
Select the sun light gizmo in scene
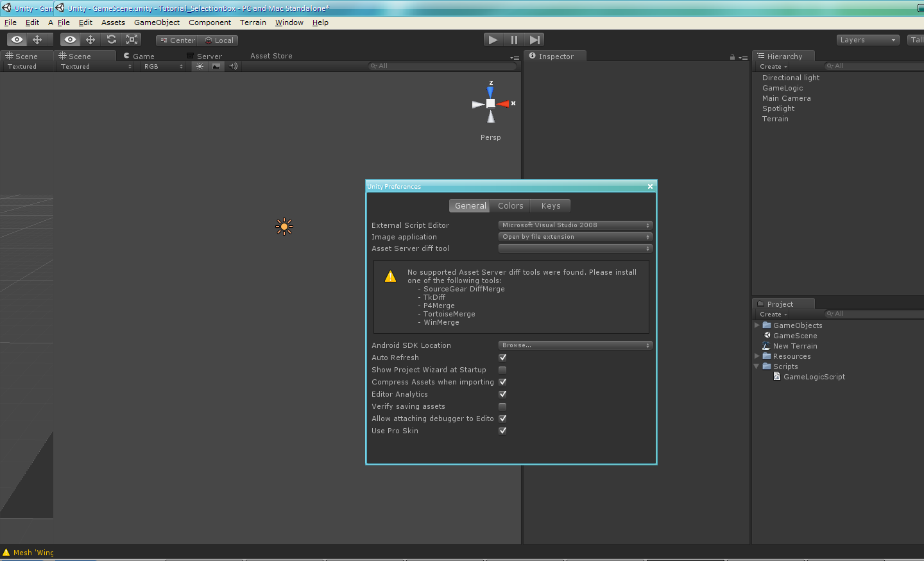284,227
